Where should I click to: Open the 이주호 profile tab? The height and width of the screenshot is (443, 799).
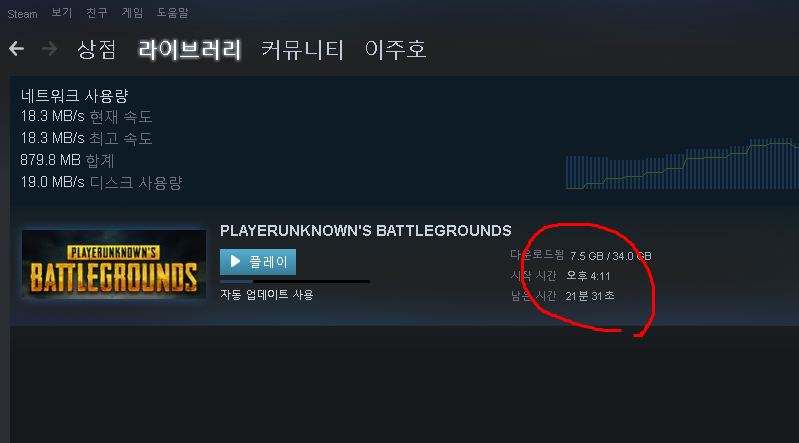pyautogui.click(x=395, y=49)
